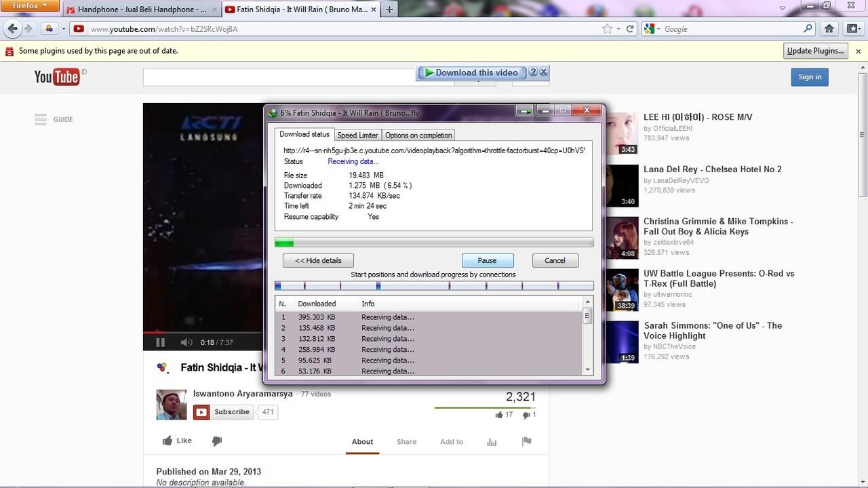Select the Fatin Shidqia - It Will Rain tab
Screen dimensions: 868x488
[301, 9]
